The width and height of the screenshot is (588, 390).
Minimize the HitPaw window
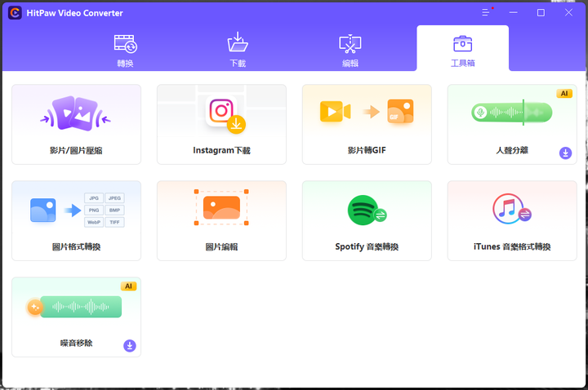514,12
